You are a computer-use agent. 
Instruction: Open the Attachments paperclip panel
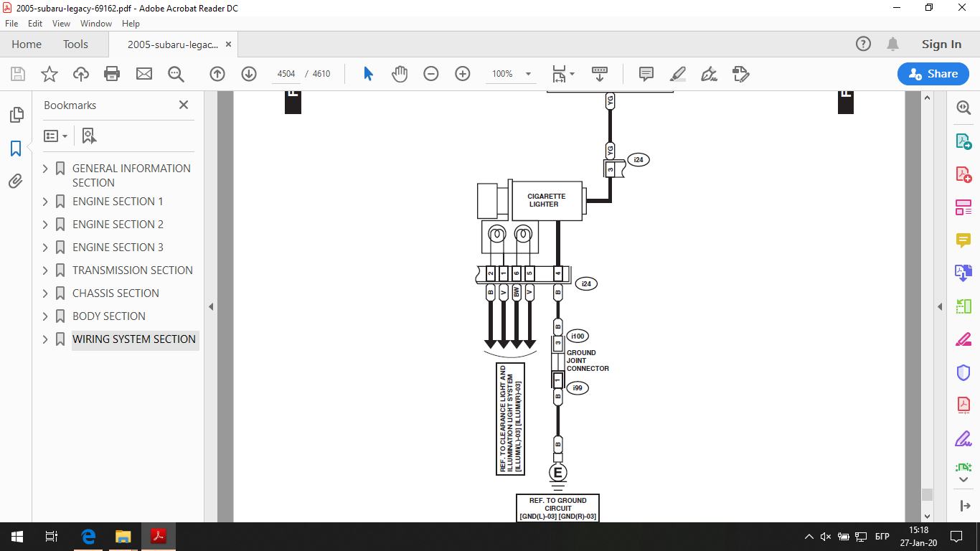(x=16, y=182)
